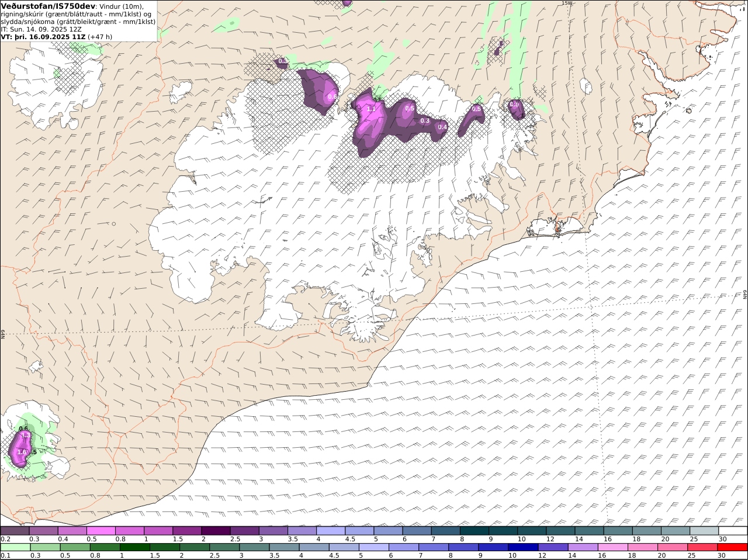Pick upper legend swatch between 0.8 and 1
The width and height of the screenshot is (748, 560).
(x=129, y=531)
